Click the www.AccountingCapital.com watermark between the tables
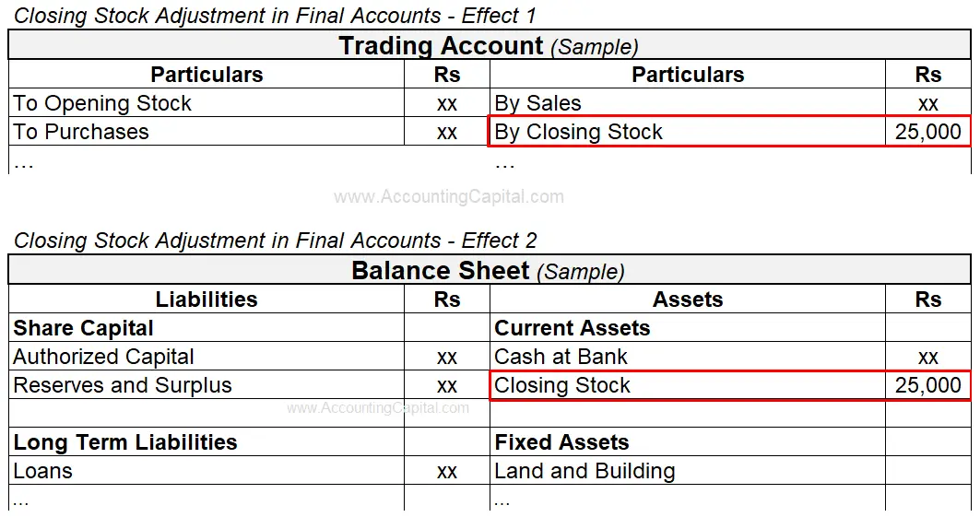Viewport: 980px width, 517px height. tap(448, 196)
